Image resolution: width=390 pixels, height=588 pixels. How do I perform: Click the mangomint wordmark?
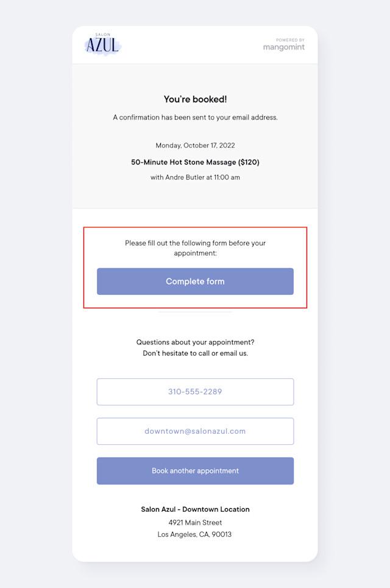coord(284,48)
